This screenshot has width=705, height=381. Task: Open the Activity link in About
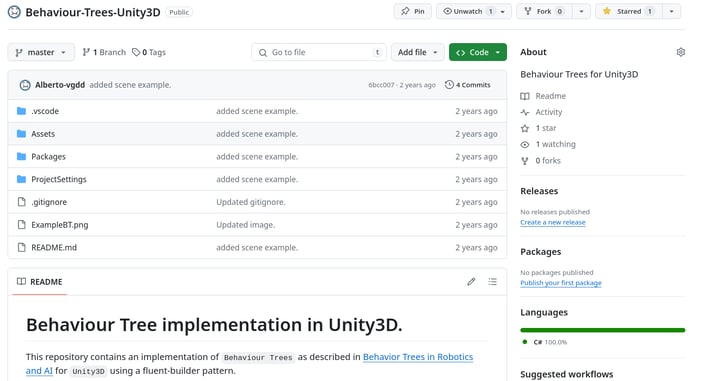(549, 112)
